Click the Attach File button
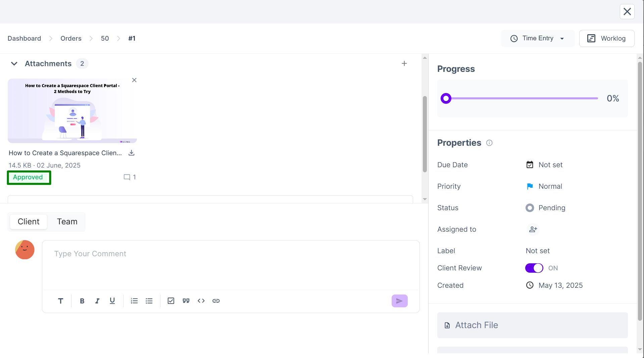 pos(532,325)
